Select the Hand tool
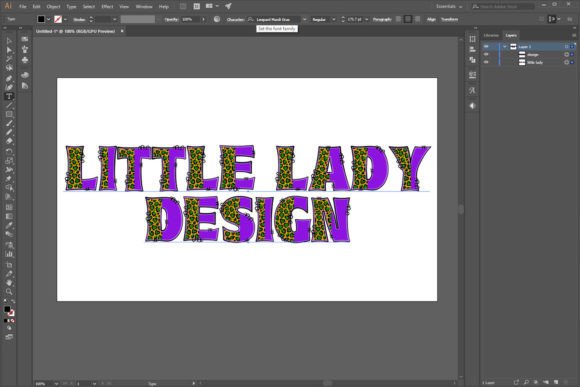This screenshot has width=580, height=387. coord(9,283)
